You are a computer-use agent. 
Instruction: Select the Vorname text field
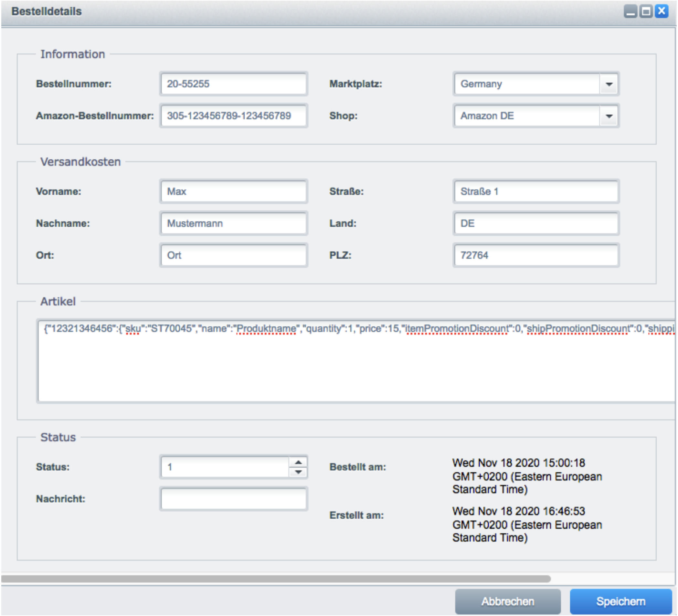[x=233, y=191]
